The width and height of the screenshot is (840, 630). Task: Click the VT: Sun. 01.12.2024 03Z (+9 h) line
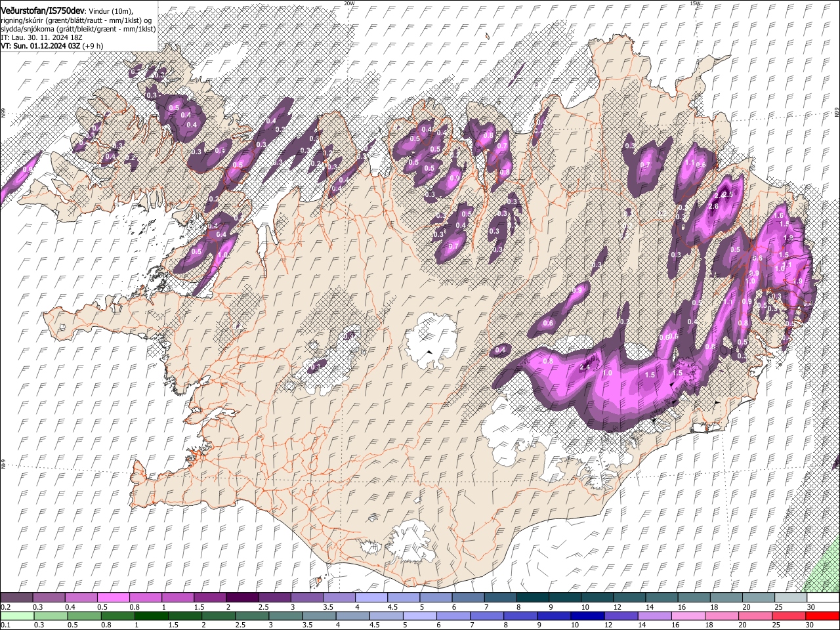(52, 46)
